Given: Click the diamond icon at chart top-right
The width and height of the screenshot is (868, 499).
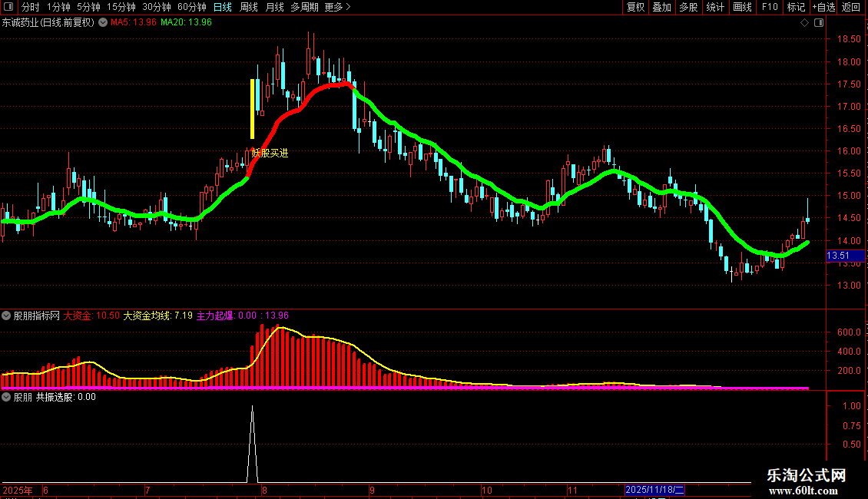Looking at the screenshot, I should (804, 23).
